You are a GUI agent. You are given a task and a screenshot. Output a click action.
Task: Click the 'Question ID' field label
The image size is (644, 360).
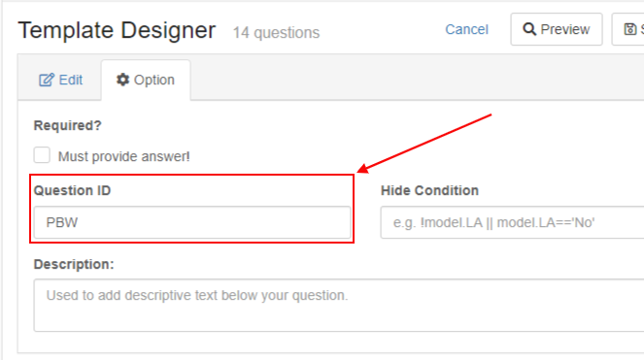point(72,190)
